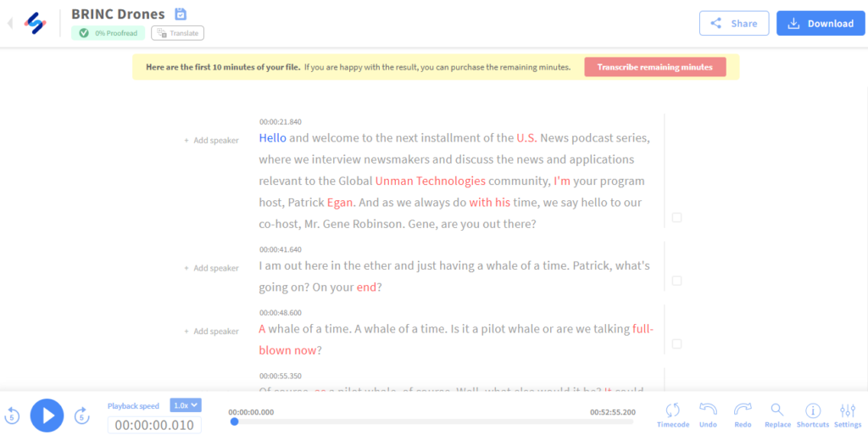
Task: Open the 1.0x playback speed dropdown
Action: (186, 405)
